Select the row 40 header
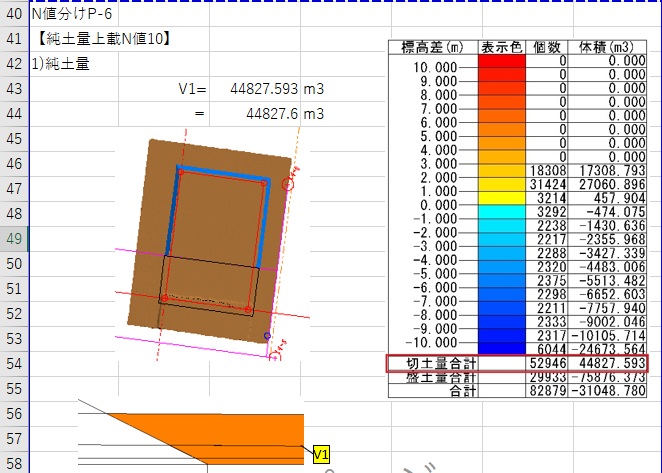The image size is (662, 473). 13,14
